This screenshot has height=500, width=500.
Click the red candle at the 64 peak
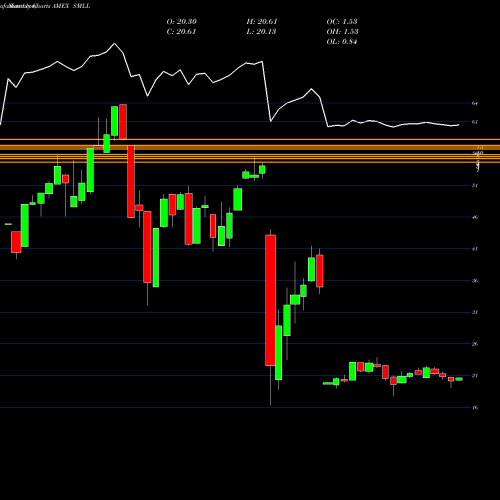click(123, 122)
